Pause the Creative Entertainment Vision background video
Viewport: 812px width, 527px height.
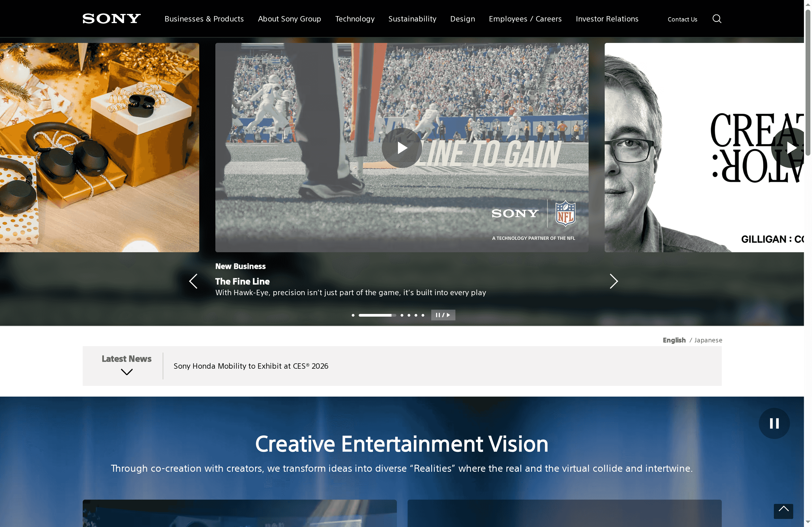(774, 423)
